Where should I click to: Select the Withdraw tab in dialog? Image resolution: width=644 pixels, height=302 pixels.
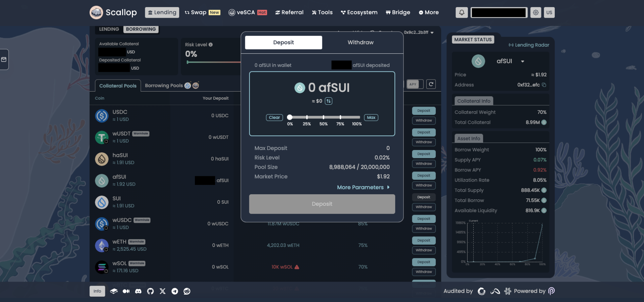point(361,43)
